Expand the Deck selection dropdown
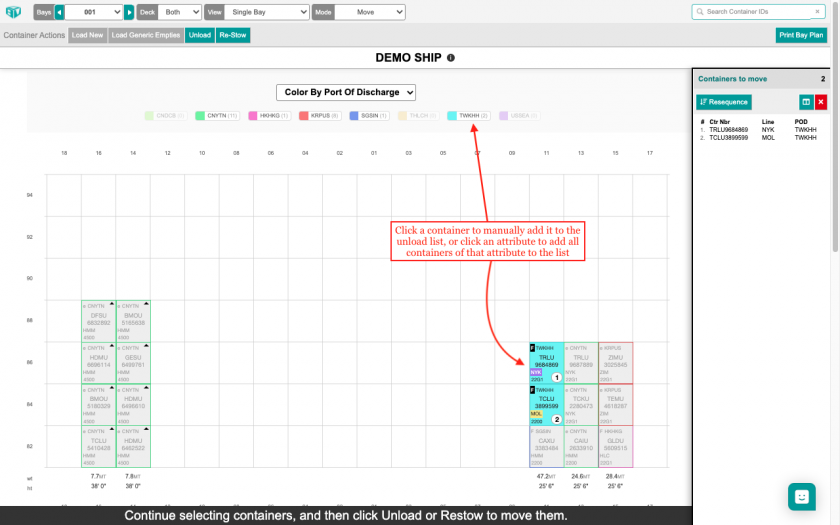This screenshot has height=525, width=840. tap(180, 12)
